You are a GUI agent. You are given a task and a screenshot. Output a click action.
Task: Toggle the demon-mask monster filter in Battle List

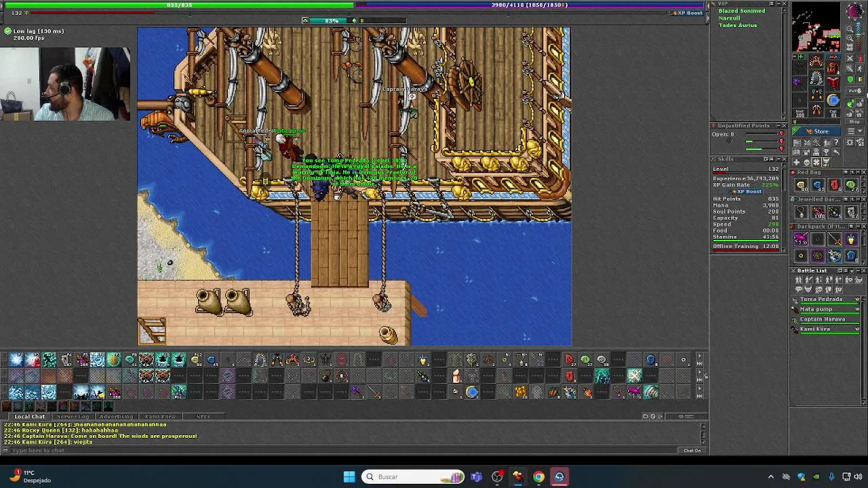808,289
